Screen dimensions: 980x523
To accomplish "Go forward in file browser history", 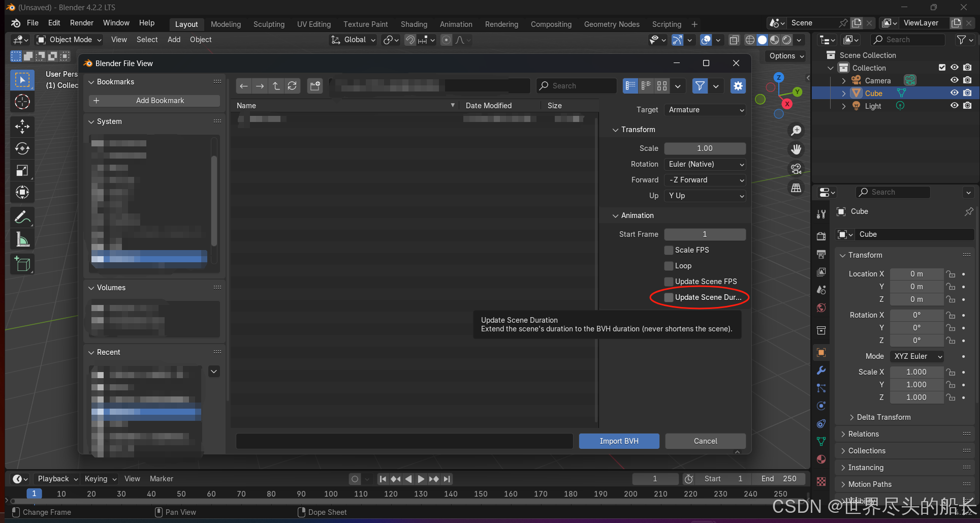I will click(x=260, y=86).
